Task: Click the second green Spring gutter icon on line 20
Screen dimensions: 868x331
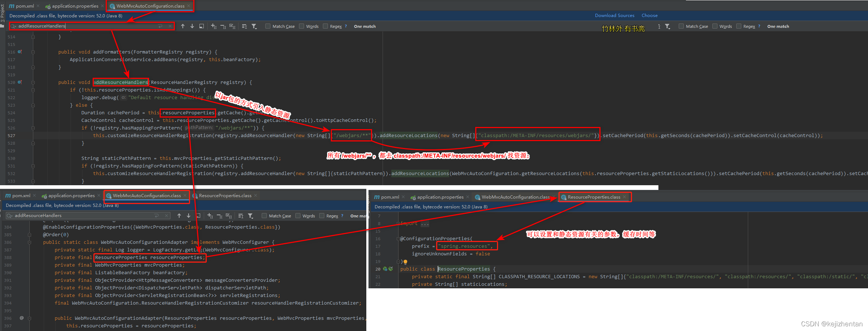Action: click(391, 269)
